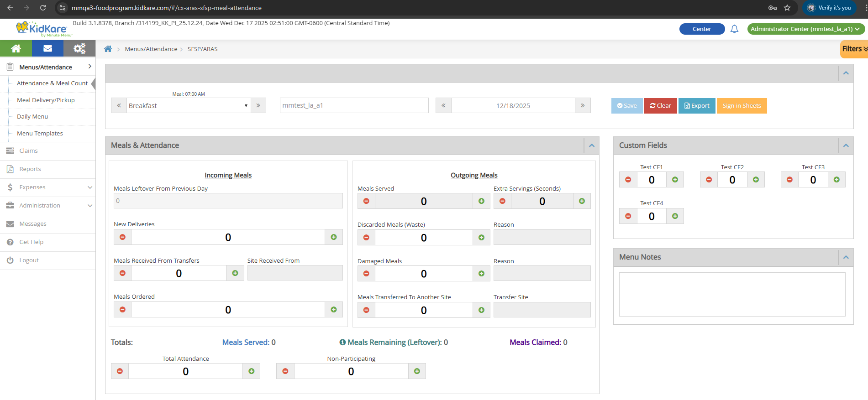868x400 pixels.
Task: Open the Filters panel
Action: click(854, 49)
